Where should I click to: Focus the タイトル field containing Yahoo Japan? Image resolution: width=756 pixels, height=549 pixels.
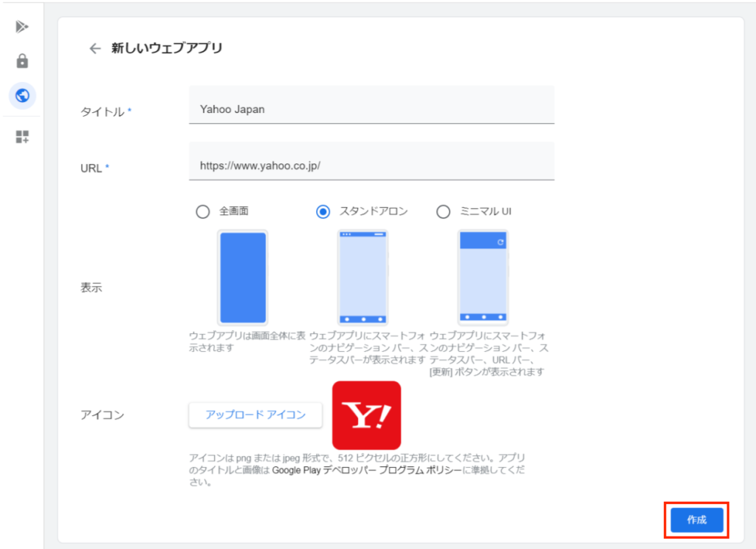pos(371,109)
